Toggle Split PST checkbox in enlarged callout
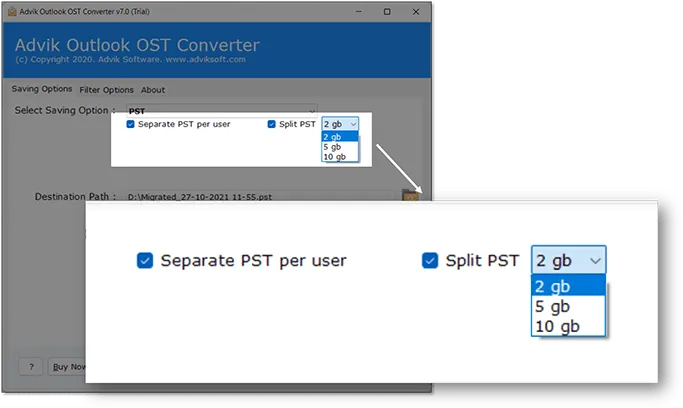 pos(430,260)
